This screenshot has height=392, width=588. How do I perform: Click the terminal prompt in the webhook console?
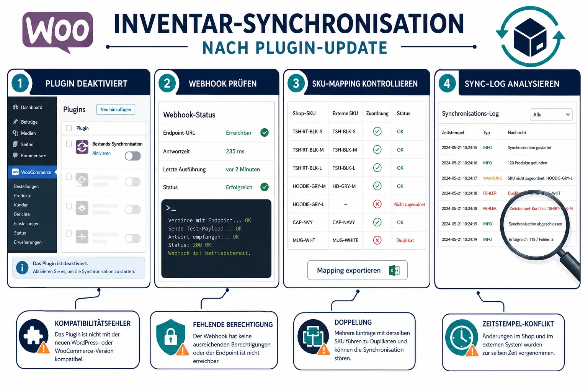(x=171, y=208)
